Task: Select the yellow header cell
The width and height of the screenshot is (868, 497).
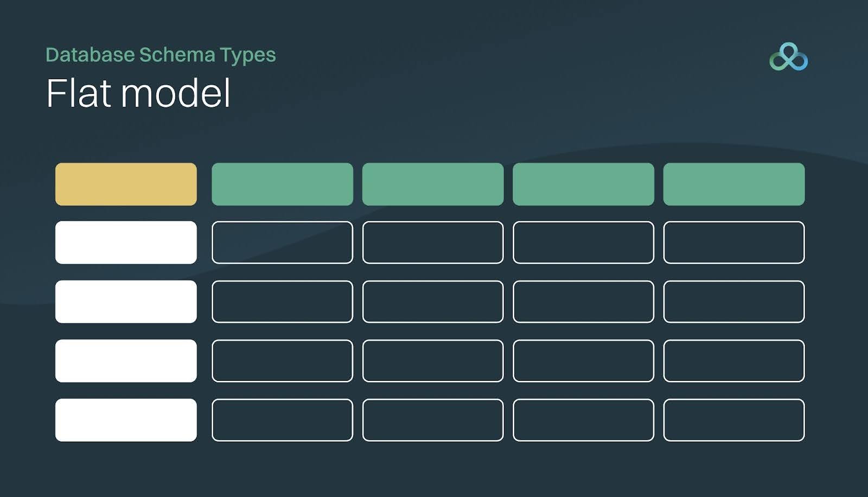Action: pyautogui.click(x=126, y=184)
